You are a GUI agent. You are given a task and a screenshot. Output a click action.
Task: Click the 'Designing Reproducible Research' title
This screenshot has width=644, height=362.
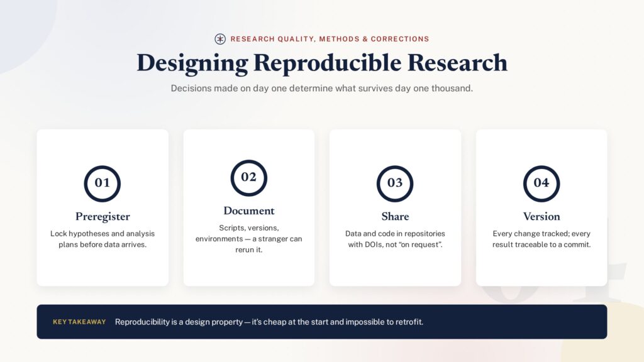click(x=322, y=63)
